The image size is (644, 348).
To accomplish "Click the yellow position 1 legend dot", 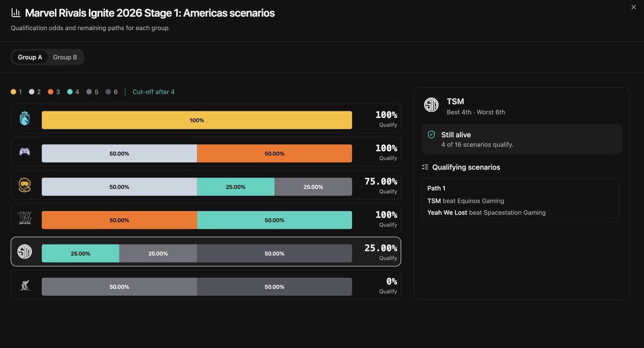I will [x=13, y=92].
